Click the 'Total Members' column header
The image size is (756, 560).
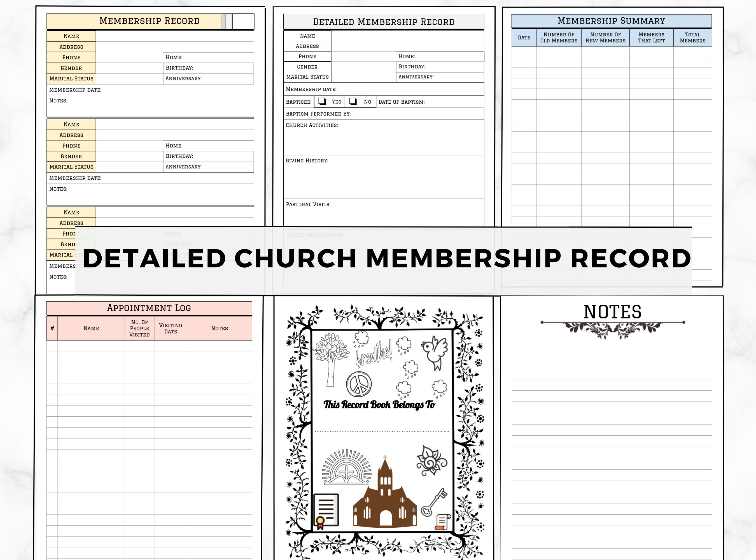692,38
